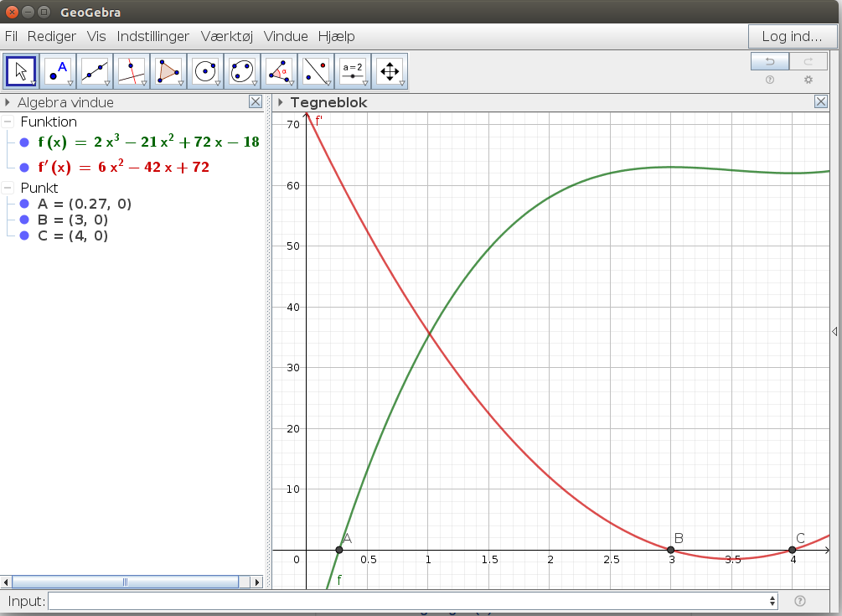Open the Fil menu
The height and width of the screenshot is (616, 842).
pos(11,37)
